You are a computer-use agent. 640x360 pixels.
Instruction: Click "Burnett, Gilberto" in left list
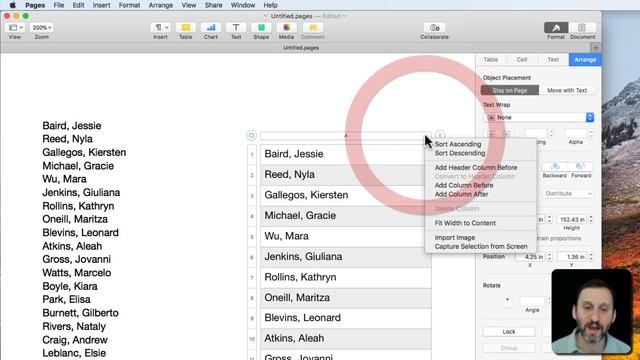80,313
